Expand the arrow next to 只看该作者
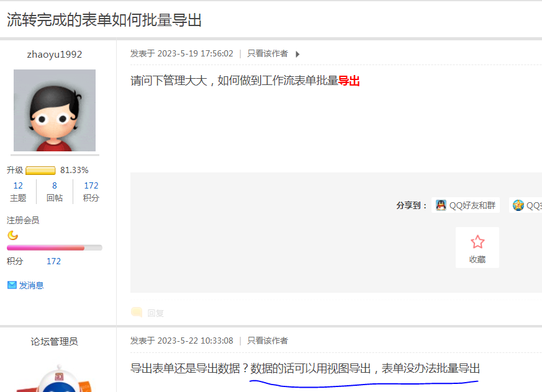Image resolution: width=542 pixels, height=392 pixels. pos(297,54)
